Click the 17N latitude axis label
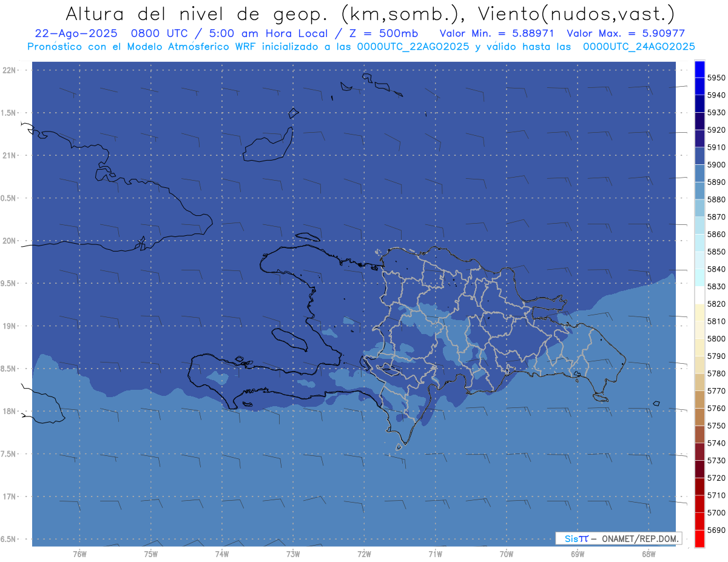Image resolution: width=728 pixels, height=562 pixels. point(10,497)
